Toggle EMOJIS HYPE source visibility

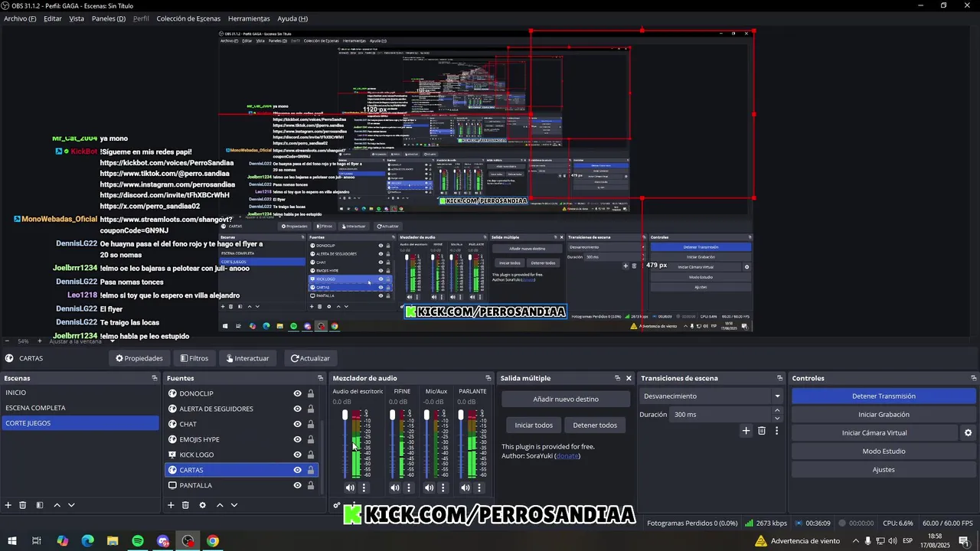click(297, 439)
